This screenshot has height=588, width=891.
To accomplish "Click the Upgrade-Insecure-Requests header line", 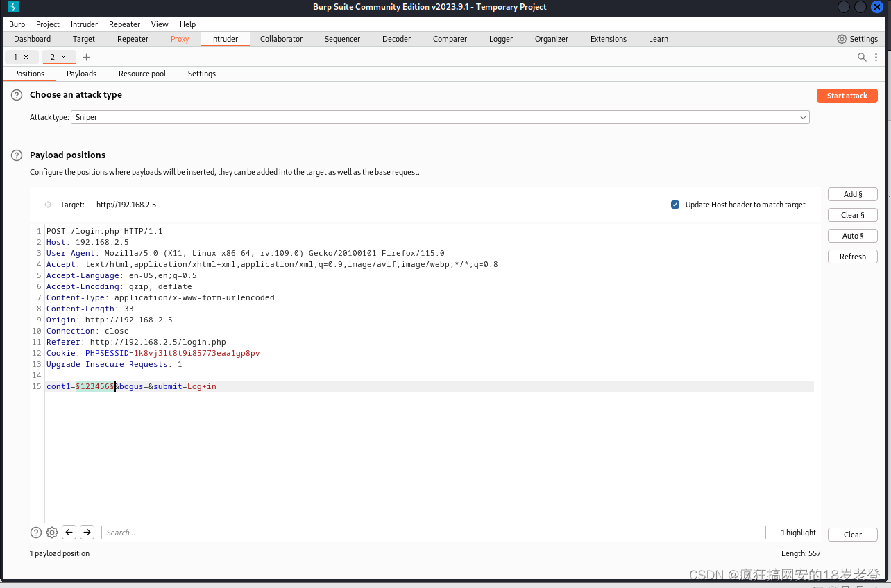I will pyautogui.click(x=114, y=364).
